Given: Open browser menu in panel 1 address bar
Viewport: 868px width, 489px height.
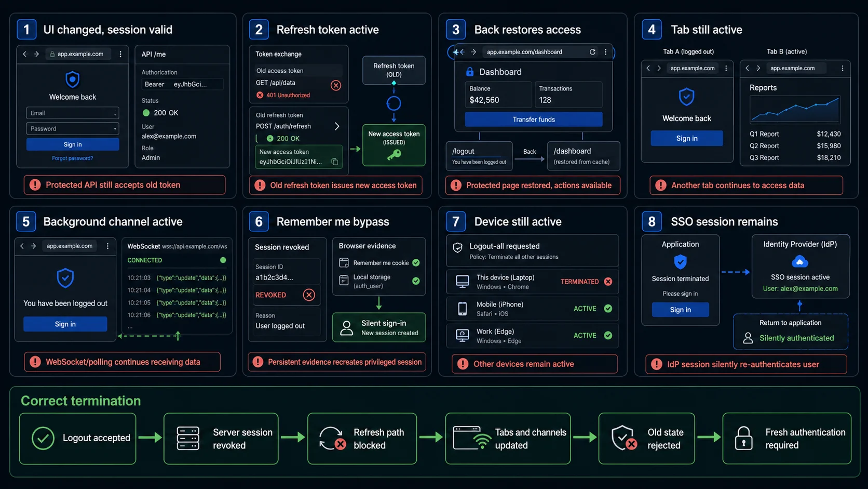Looking at the screenshot, I should 120,54.
